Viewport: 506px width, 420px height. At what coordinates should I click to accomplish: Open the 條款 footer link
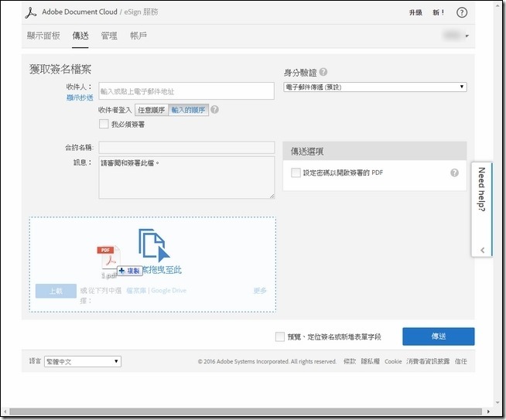[x=350, y=361]
